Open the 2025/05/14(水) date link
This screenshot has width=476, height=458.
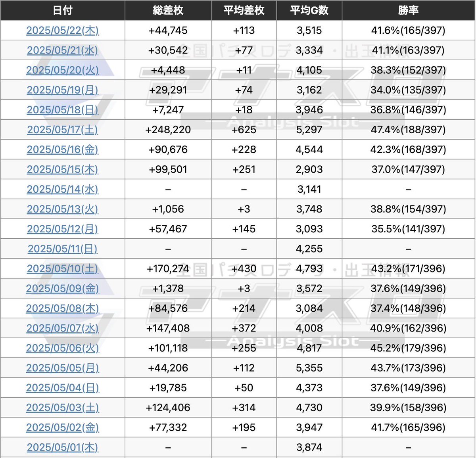pyautogui.click(x=63, y=189)
